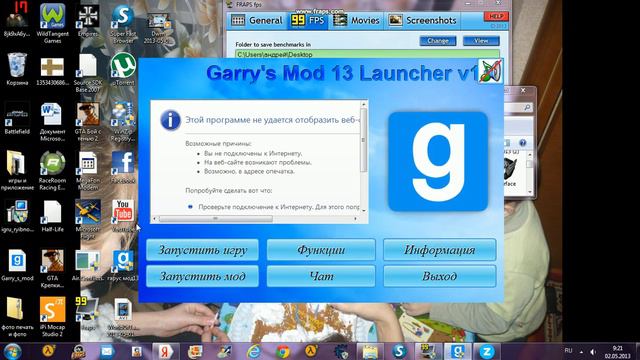Open the GTA Крепкий desktop shortcut
This screenshot has height=360, width=640.
(52, 269)
